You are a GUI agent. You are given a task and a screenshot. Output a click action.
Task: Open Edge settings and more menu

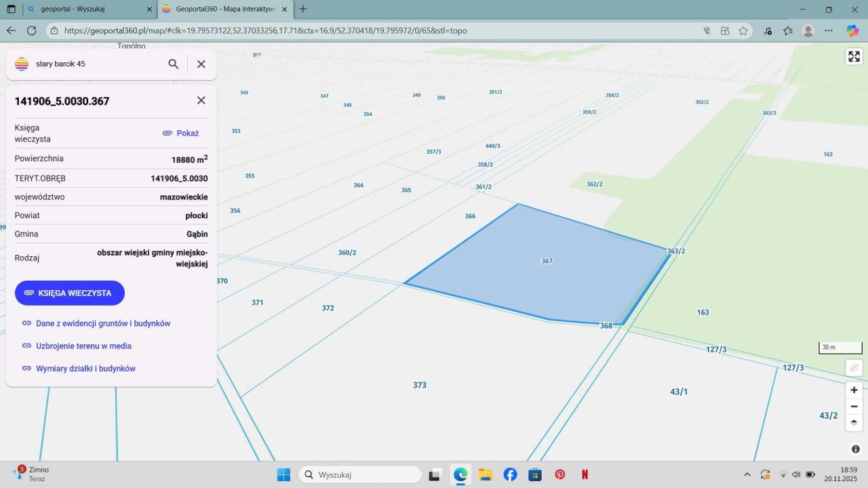point(829,30)
